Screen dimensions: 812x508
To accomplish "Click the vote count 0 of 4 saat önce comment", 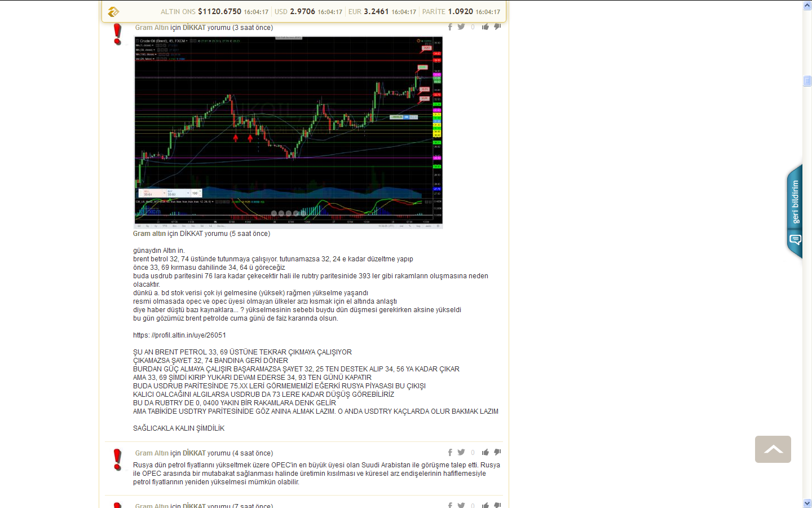I will (x=473, y=453).
